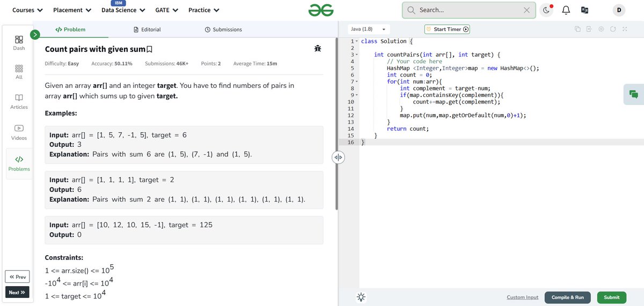This screenshot has height=306, width=644.
Task: Open the Java (1.8) language dropdown
Action: (368, 29)
